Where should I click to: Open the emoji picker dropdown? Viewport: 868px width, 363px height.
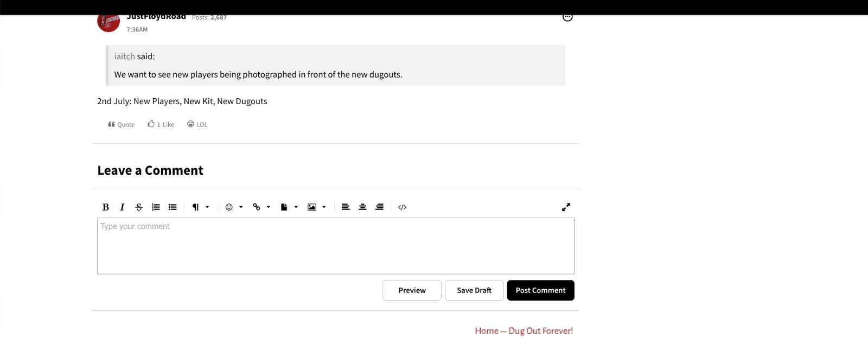click(234, 207)
